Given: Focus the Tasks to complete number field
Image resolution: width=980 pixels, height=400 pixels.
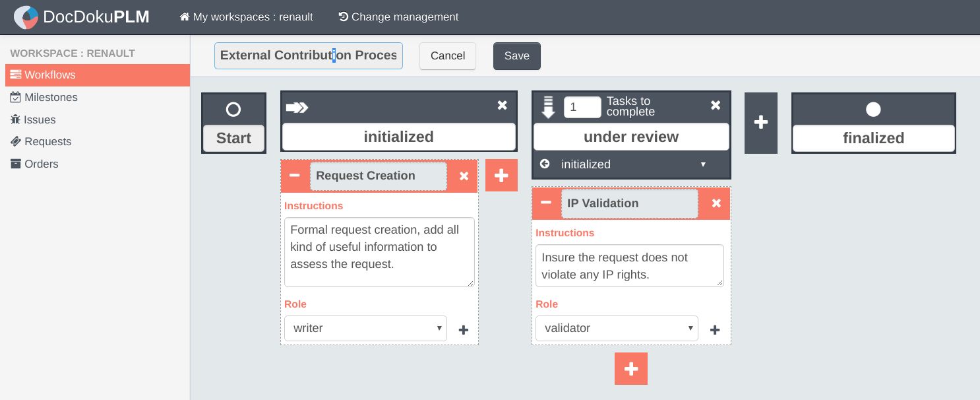Looking at the screenshot, I should click(582, 107).
